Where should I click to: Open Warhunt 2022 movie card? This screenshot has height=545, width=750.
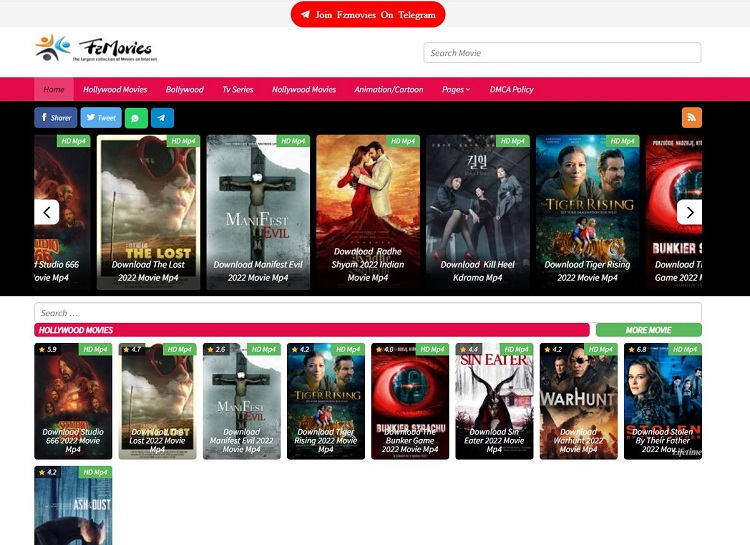tap(578, 401)
